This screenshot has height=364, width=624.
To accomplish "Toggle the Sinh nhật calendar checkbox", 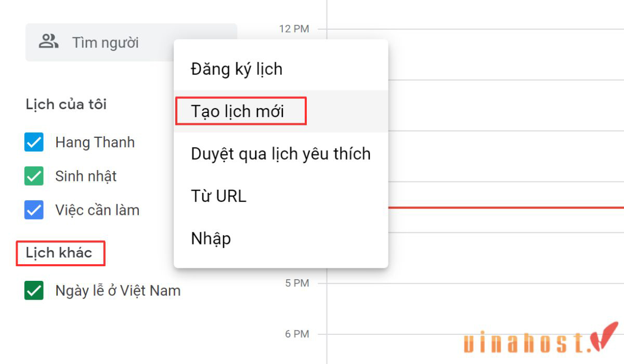I will click(34, 176).
